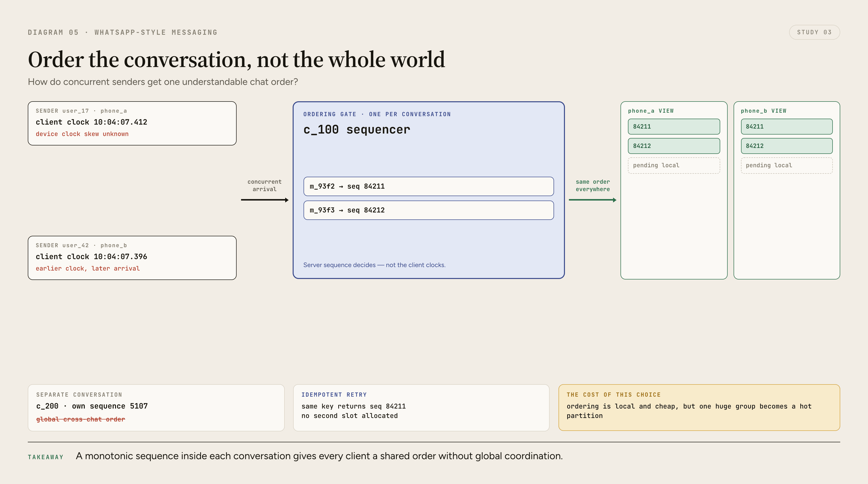Click client clock 10:04:07.396 text
Screen dimensions: 868x484
(x=91, y=257)
